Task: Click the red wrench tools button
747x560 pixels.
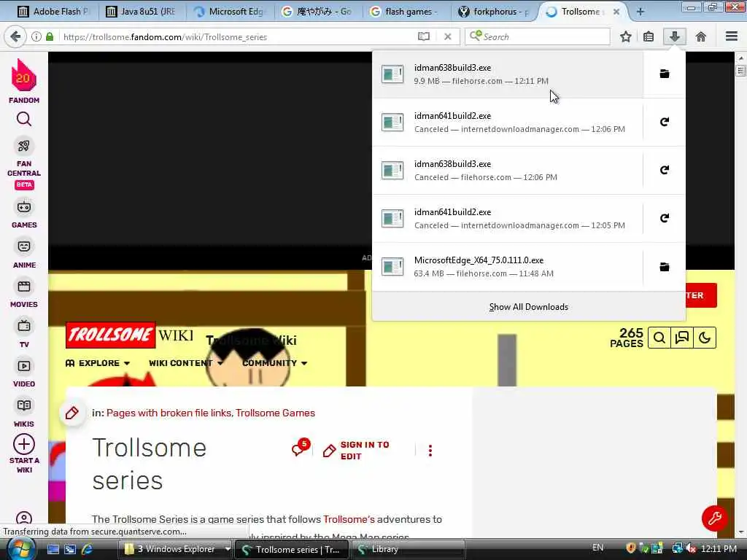Action: coord(714,518)
